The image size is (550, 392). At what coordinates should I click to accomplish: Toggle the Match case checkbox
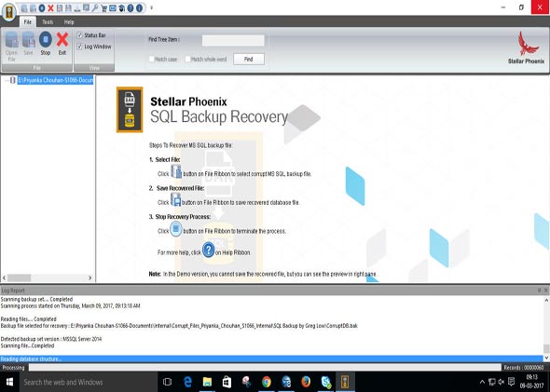pos(152,59)
